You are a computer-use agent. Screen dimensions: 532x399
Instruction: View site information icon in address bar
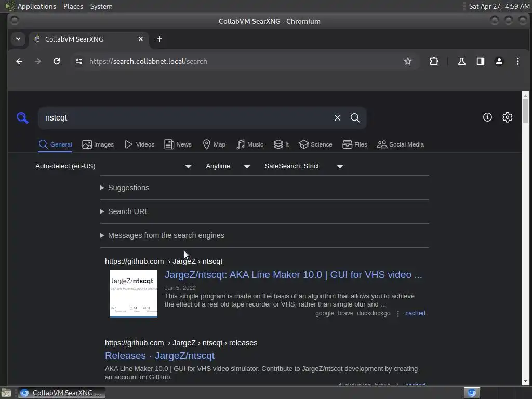click(x=79, y=61)
